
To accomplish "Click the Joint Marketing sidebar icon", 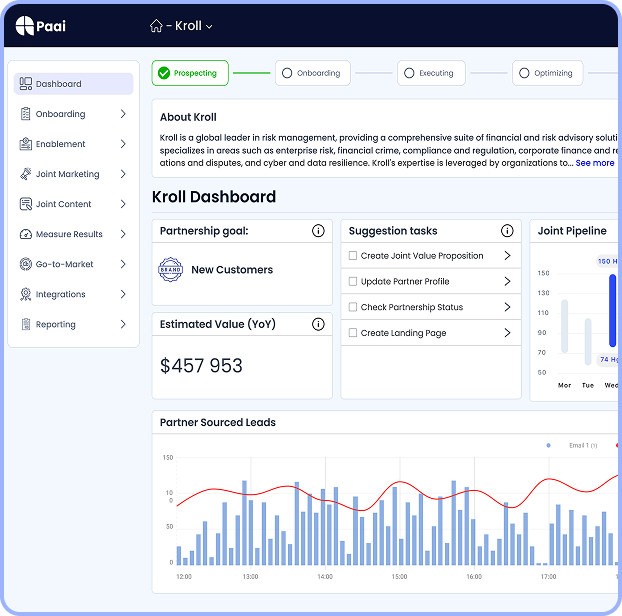I will [x=25, y=174].
